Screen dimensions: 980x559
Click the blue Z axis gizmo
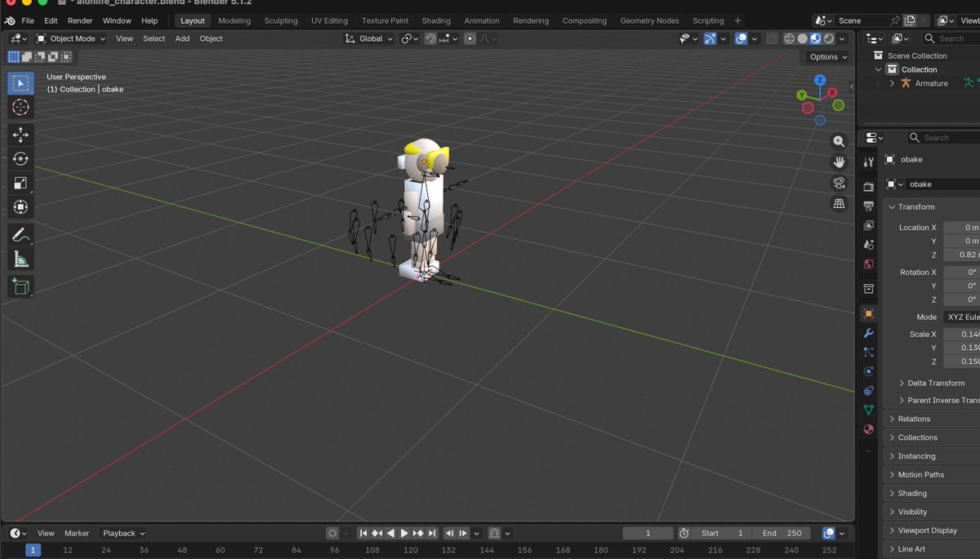(820, 81)
